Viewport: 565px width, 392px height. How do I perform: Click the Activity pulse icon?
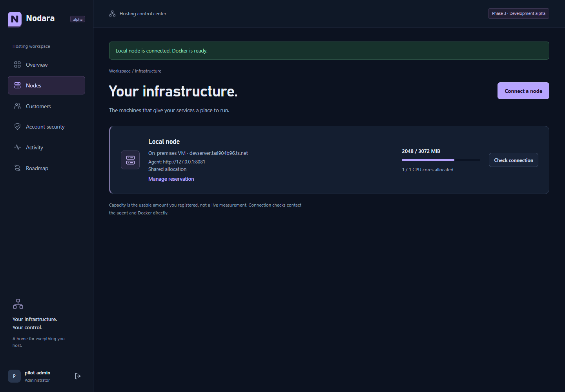[17, 147]
